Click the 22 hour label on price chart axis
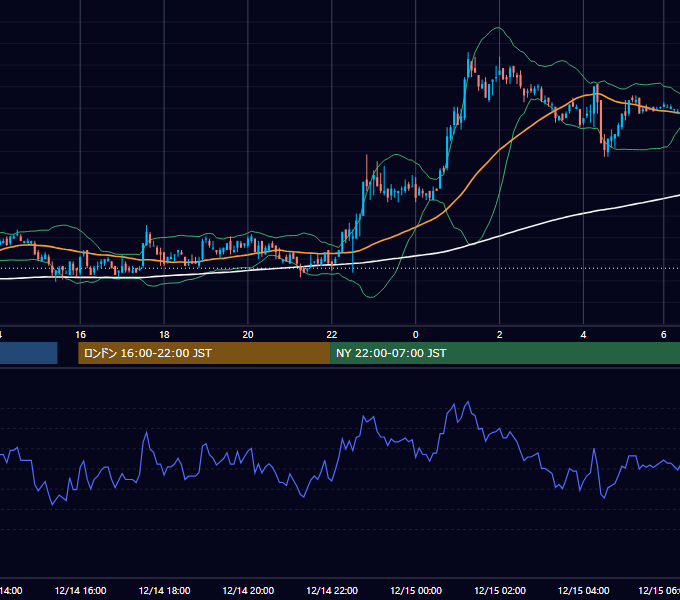 coord(332,335)
